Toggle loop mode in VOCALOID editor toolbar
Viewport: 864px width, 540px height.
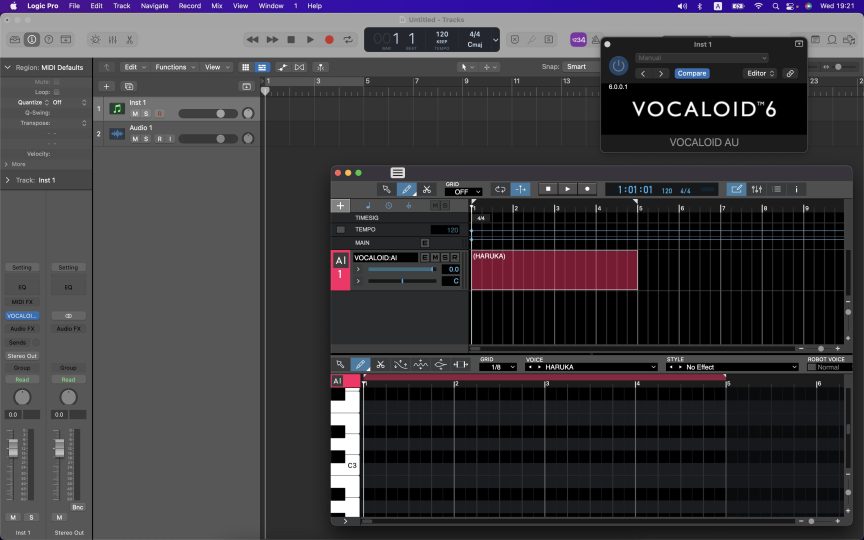tap(500, 189)
